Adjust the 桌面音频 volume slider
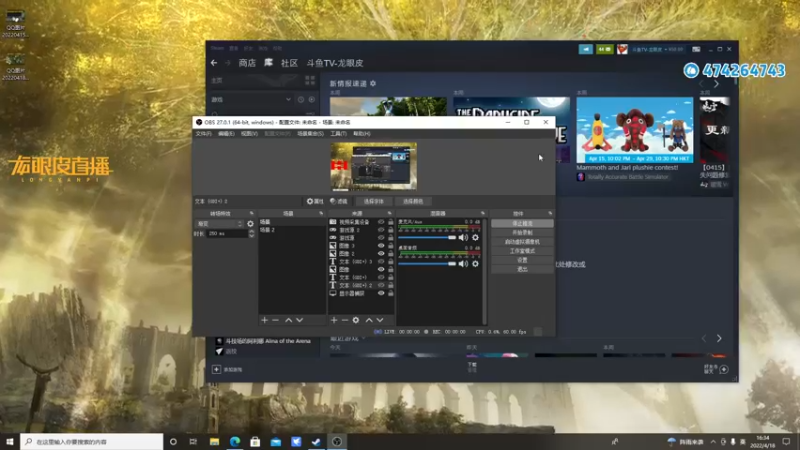Viewport: 800px width, 450px height. (x=427, y=264)
